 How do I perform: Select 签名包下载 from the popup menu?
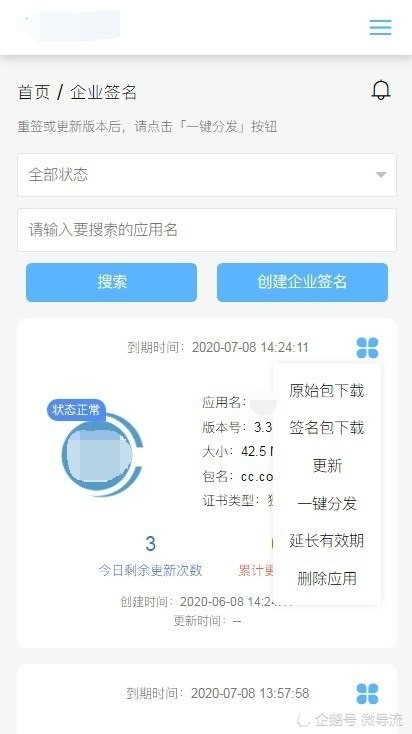click(x=326, y=427)
